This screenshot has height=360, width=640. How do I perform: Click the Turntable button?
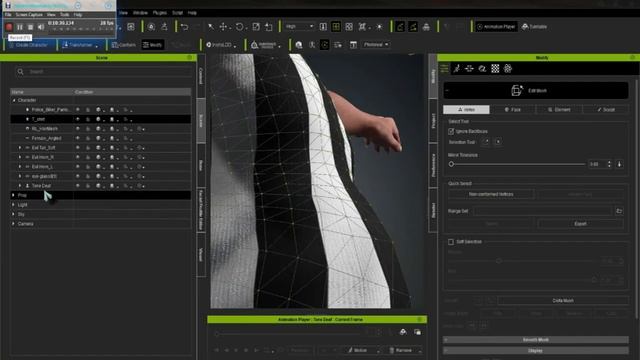534,27
